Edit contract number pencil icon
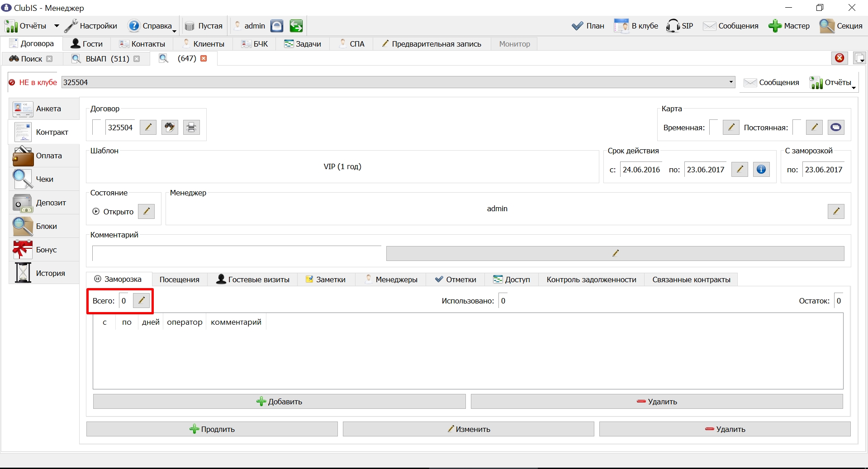 pos(148,128)
